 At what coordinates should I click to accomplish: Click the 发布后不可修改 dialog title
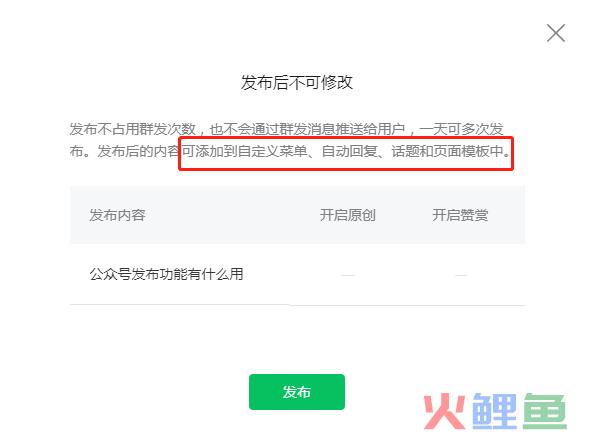point(297,83)
